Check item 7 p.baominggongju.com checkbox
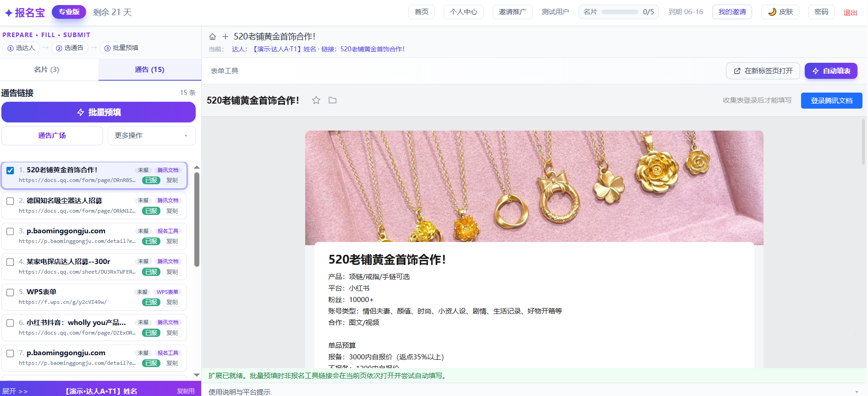Image resolution: width=868 pixels, height=396 pixels. pyautogui.click(x=10, y=353)
